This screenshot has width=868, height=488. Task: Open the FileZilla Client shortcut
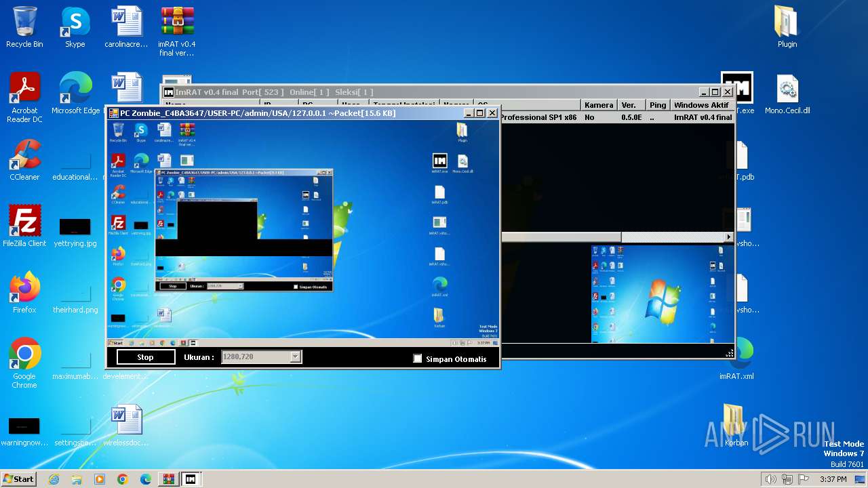(24, 227)
